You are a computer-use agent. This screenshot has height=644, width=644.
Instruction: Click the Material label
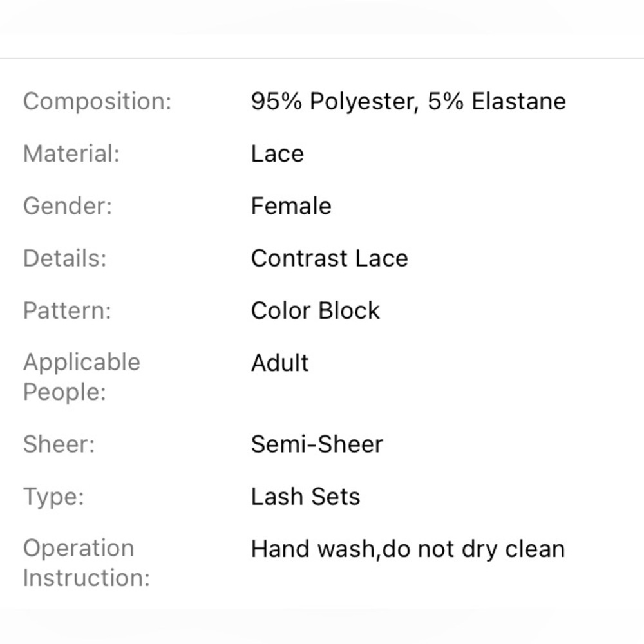[71, 154]
